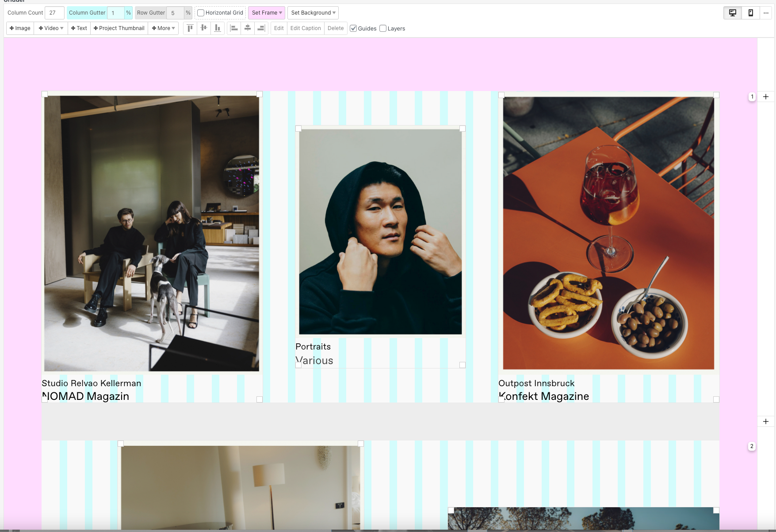
Task: Enable the Horizontal Grid checkbox
Action: (201, 13)
